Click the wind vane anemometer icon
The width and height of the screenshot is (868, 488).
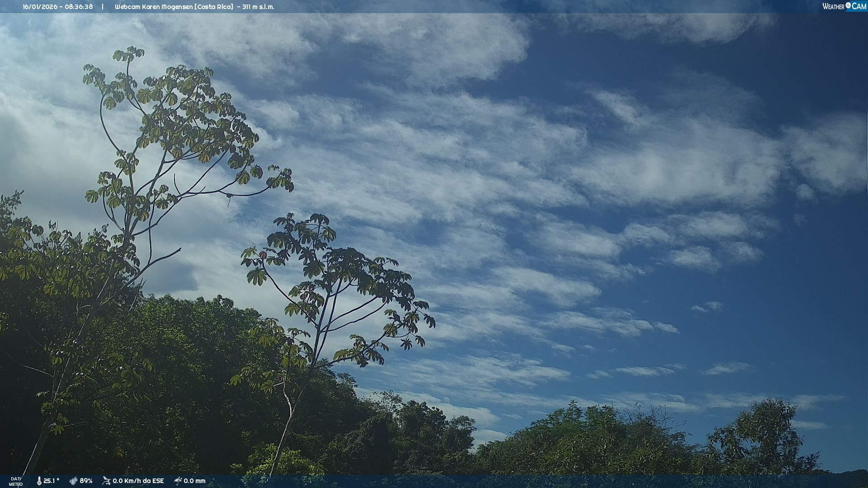pyautogui.click(x=106, y=481)
